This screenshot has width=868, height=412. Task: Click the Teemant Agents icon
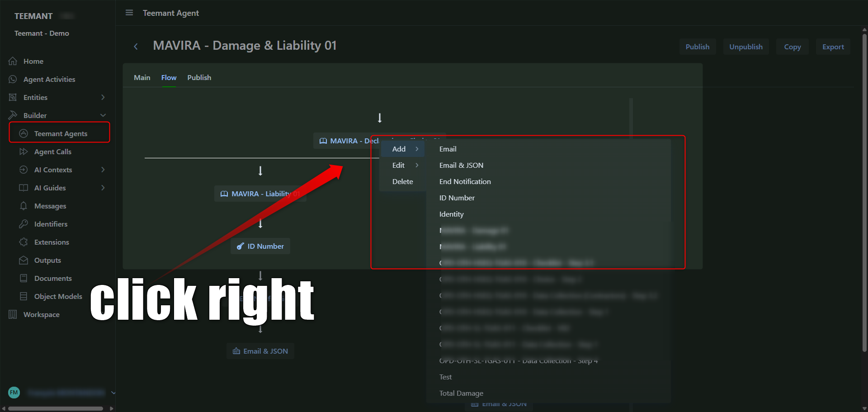(24, 133)
